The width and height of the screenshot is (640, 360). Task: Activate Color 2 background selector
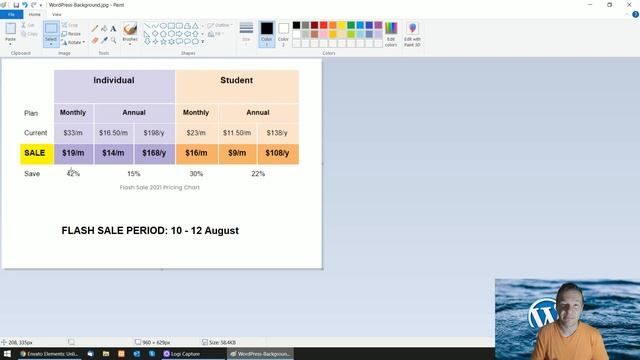(283, 34)
